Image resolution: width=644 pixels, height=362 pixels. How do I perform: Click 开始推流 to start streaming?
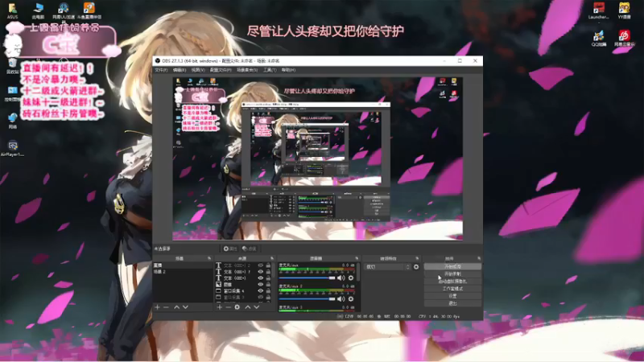tap(452, 266)
